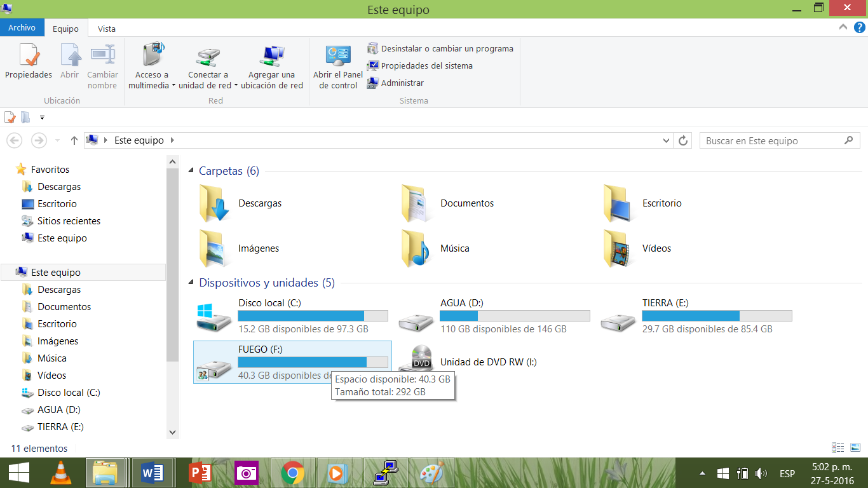The image size is (868, 488).
Task: Click Conectar a unidad de red
Action: point(208,64)
